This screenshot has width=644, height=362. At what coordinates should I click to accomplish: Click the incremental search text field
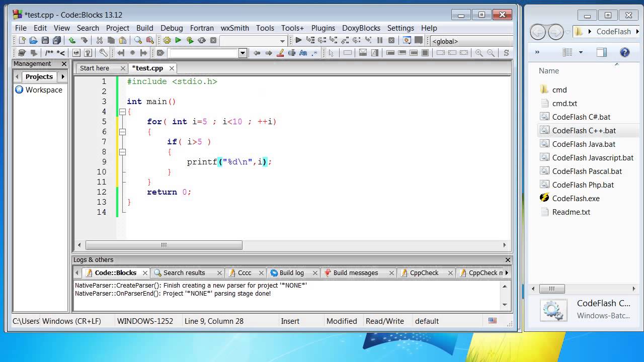coord(203,53)
